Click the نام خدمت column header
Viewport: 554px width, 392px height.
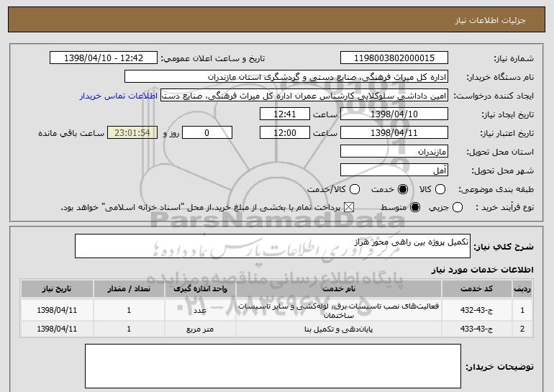338,289
